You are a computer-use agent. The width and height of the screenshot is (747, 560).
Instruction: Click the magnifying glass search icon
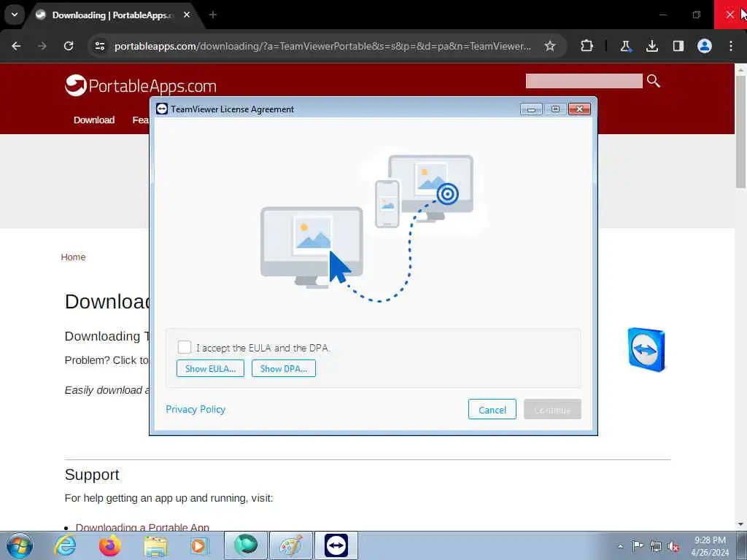point(654,81)
